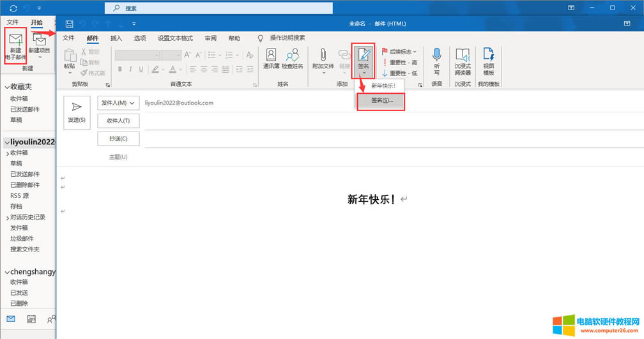Click the font color (A) button
The image size is (644, 339).
172,70
